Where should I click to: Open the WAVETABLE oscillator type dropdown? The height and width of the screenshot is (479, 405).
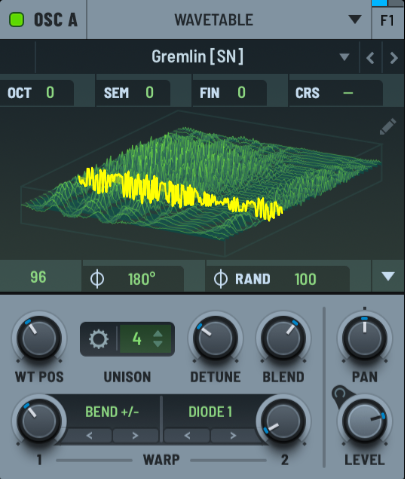pyautogui.click(x=229, y=20)
